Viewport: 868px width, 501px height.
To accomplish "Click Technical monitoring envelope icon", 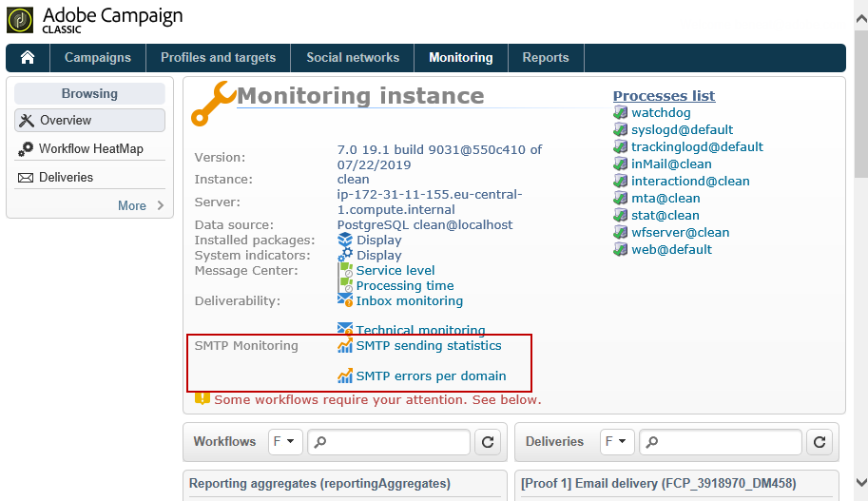I will (x=345, y=328).
